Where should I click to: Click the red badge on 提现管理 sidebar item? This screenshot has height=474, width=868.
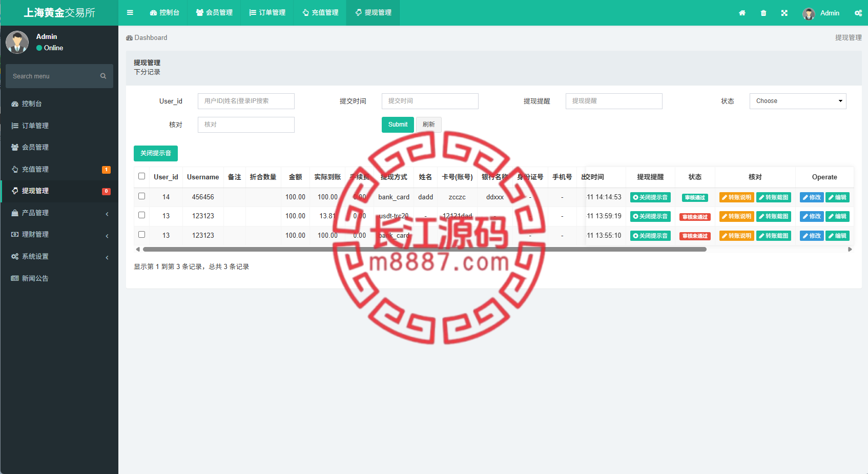point(106,191)
